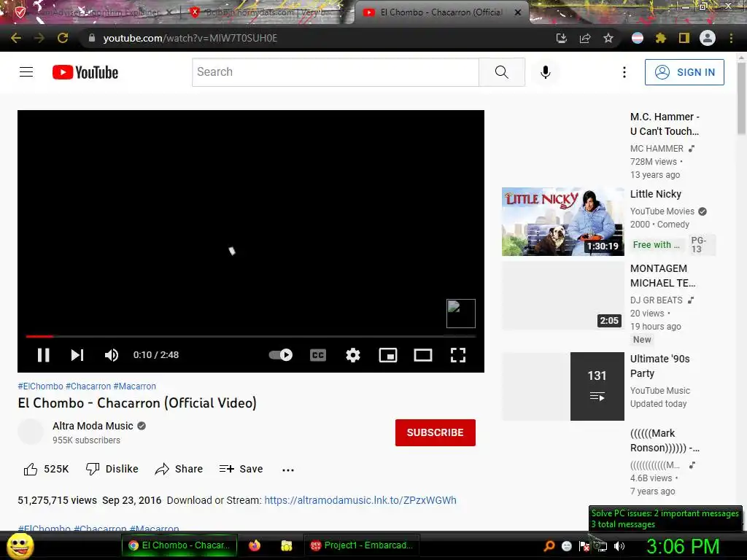This screenshot has height=560, width=747.
Task: Close the El Chombo browser tab
Action: coord(518,12)
